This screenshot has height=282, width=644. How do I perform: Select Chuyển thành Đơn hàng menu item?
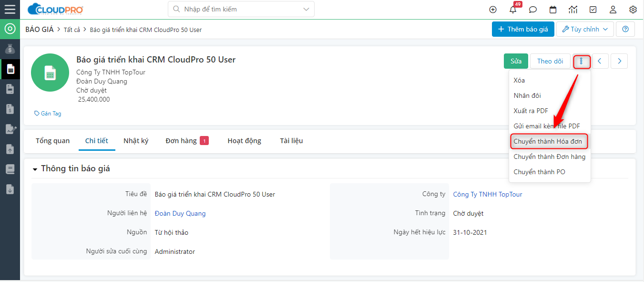click(x=550, y=157)
